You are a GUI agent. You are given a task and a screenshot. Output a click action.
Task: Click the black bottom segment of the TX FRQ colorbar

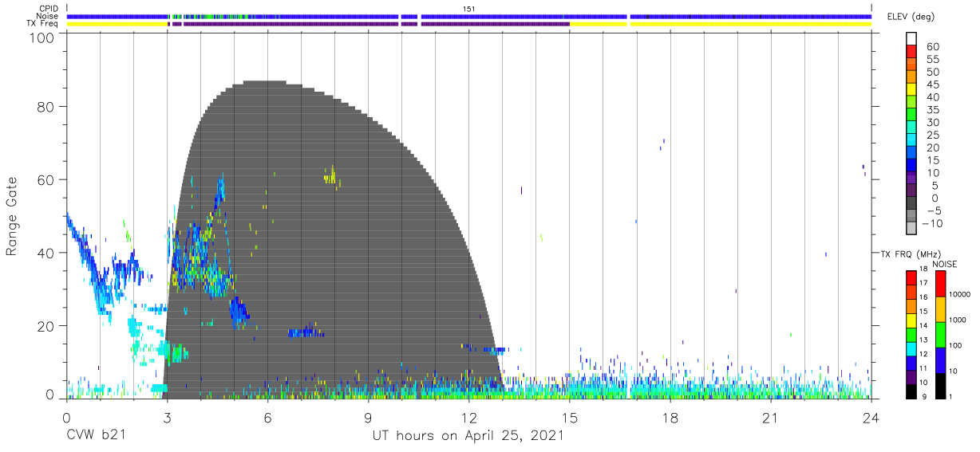[x=911, y=391]
